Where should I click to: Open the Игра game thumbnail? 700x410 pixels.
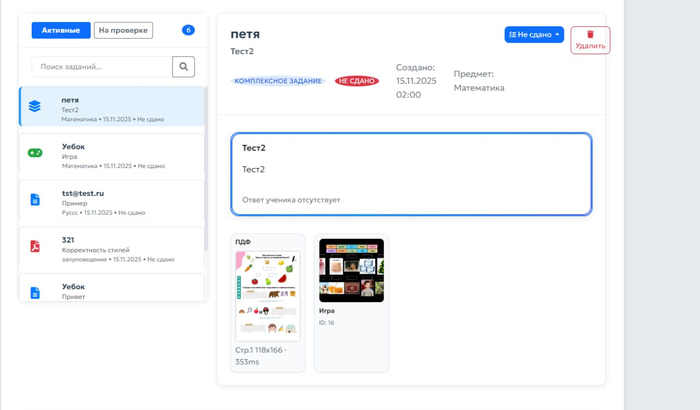(x=351, y=270)
